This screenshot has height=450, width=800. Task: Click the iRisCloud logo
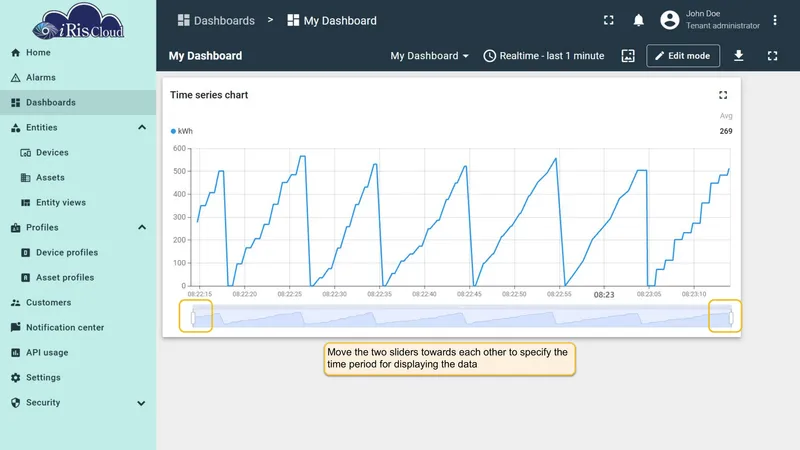[78, 21]
